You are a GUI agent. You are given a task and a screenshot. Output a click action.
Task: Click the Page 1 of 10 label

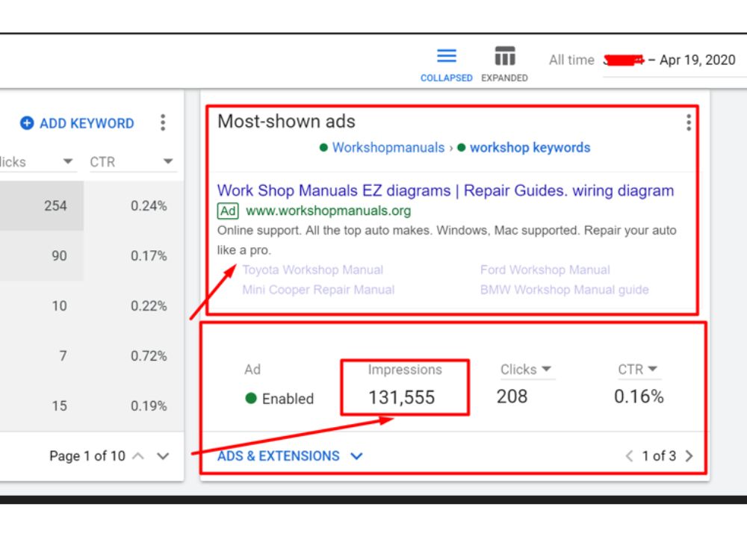(x=87, y=456)
